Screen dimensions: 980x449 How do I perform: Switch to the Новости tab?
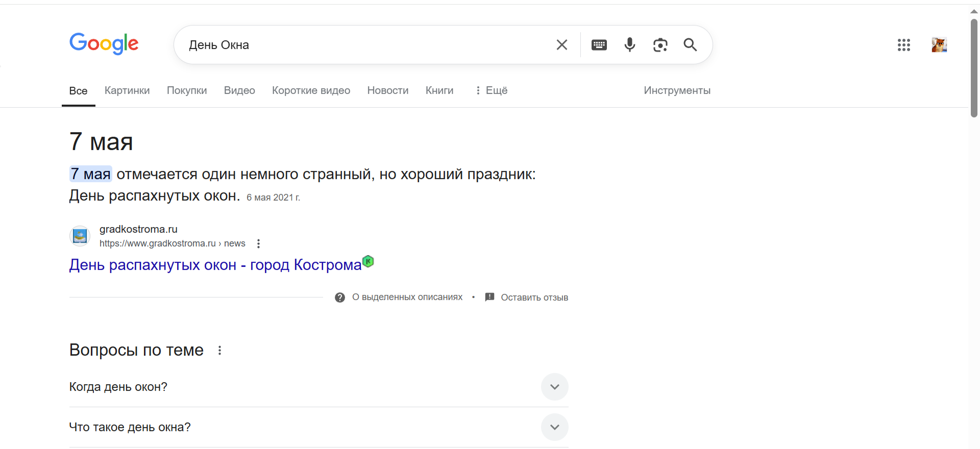[x=387, y=90]
